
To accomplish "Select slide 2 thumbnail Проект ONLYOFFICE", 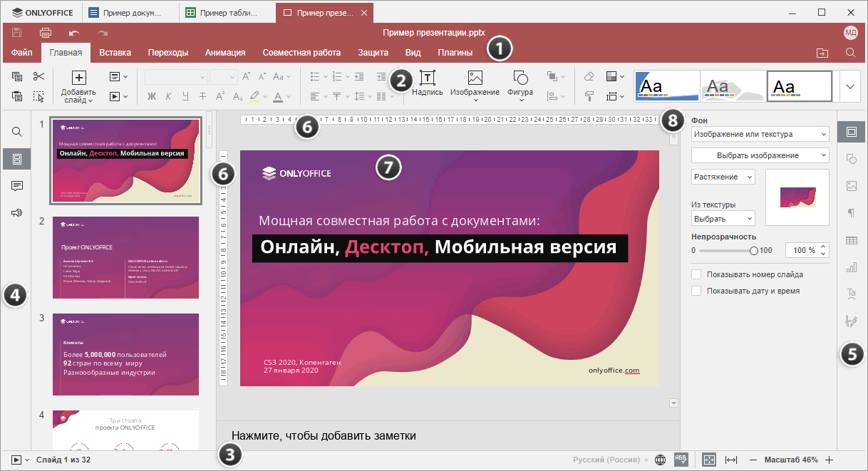I will 125,257.
